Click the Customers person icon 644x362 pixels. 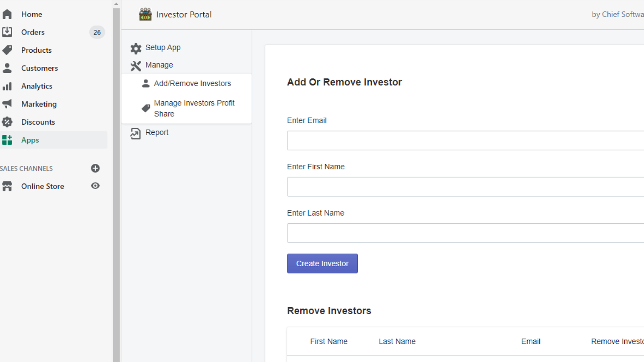(x=7, y=68)
